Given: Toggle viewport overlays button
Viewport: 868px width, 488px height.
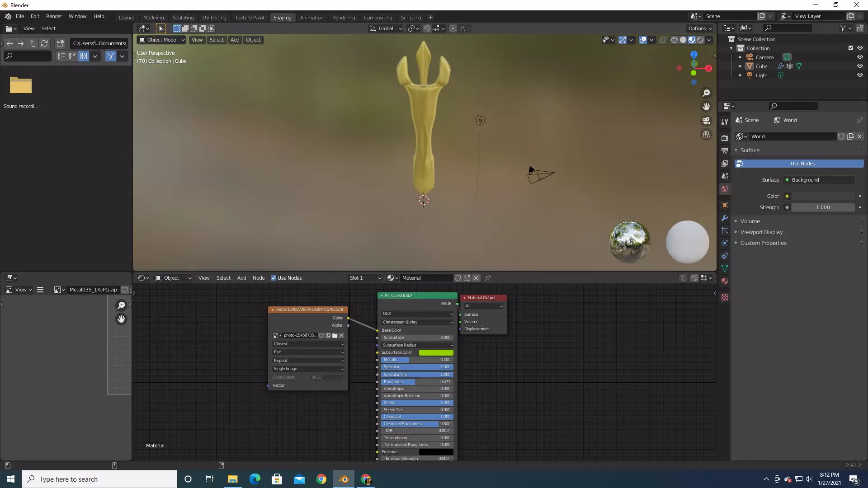Looking at the screenshot, I should (643, 40).
